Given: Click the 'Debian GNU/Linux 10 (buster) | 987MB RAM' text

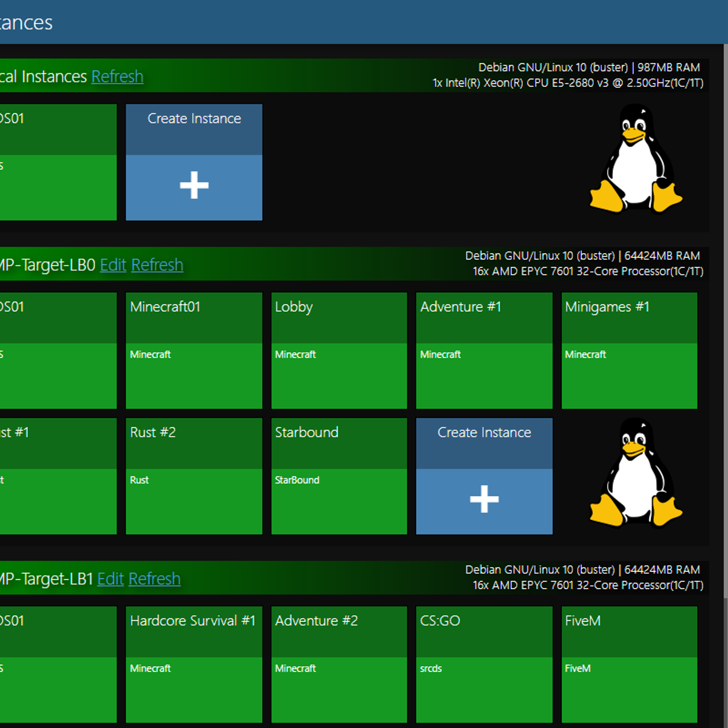Looking at the screenshot, I should (x=589, y=67).
